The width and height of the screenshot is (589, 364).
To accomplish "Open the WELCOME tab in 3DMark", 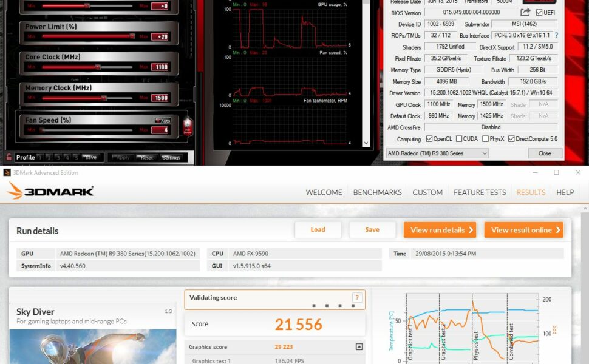I will tap(324, 192).
